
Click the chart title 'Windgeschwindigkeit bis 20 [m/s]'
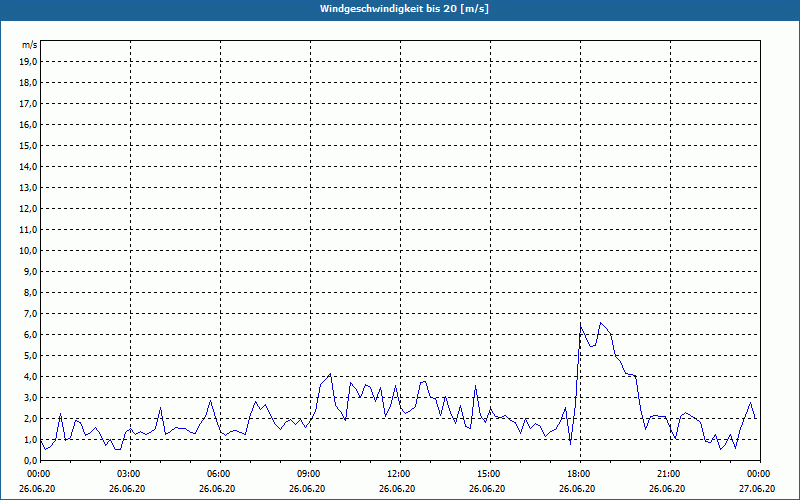click(x=404, y=9)
